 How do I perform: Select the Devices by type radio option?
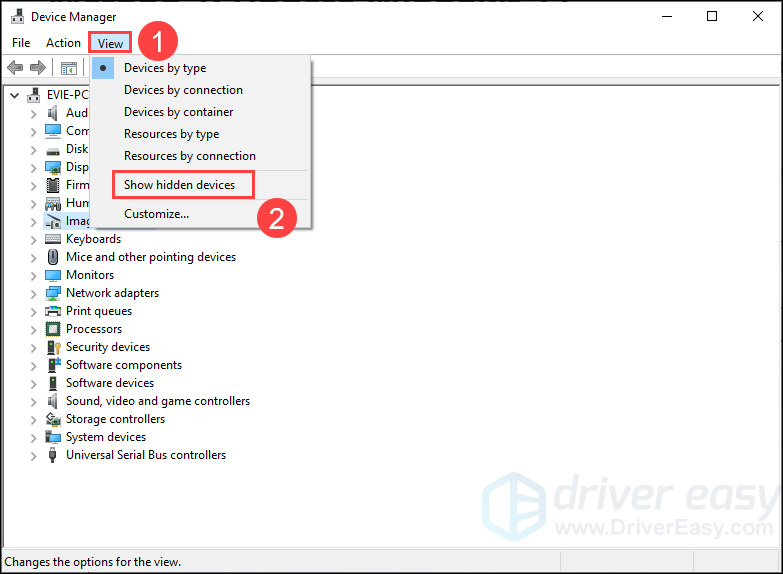pyautogui.click(x=165, y=68)
